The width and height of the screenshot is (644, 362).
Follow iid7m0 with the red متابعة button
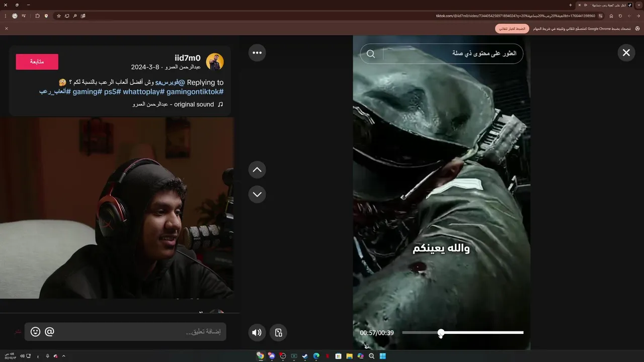[37, 62]
